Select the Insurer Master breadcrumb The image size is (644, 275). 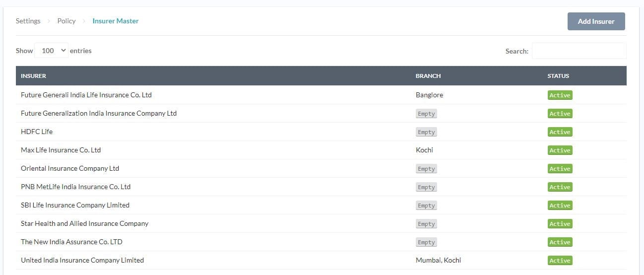pos(116,21)
